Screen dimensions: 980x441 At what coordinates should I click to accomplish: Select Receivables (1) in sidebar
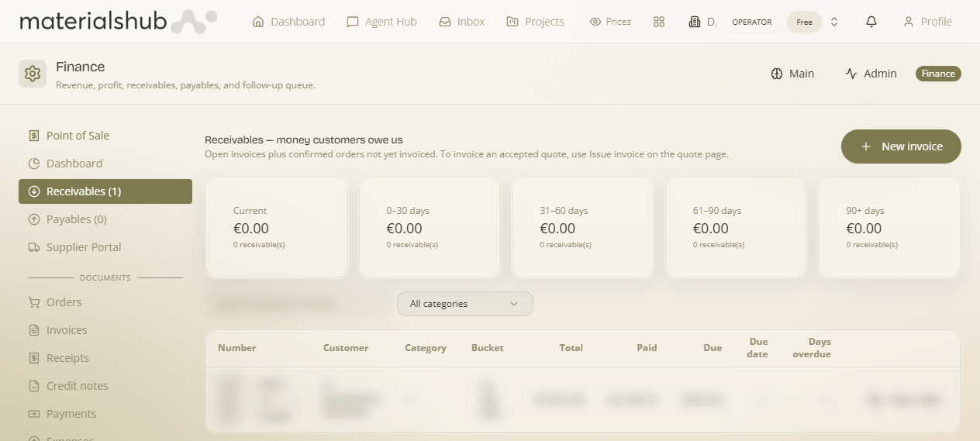pyautogui.click(x=105, y=191)
